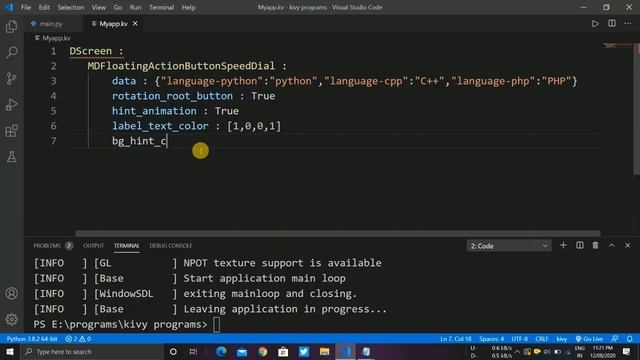The width and height of the screenshot is (640, 360).
Task: Close the terminal panel
Action: tap(627, 245)
